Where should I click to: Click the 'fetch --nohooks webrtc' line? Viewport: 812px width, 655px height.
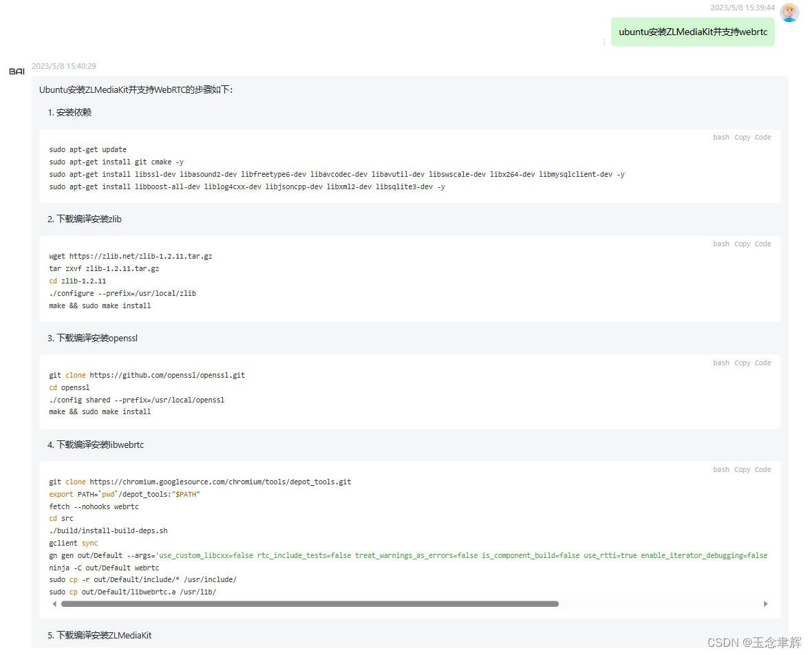pos(94,507)
